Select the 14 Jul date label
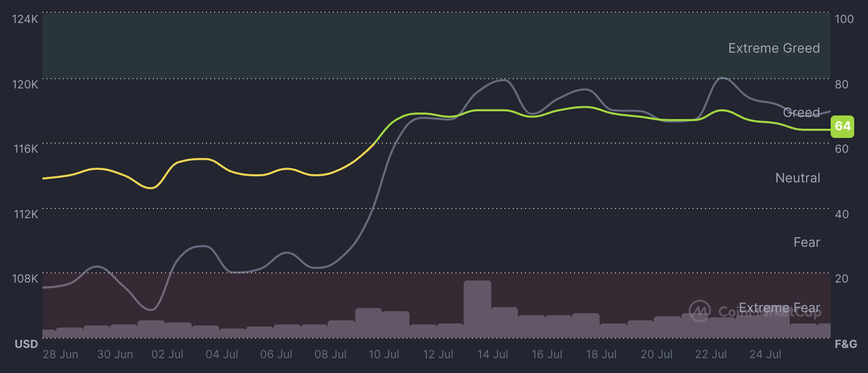Image resolution: width=868 pixels, height=373 pixels. click(492, 354)
